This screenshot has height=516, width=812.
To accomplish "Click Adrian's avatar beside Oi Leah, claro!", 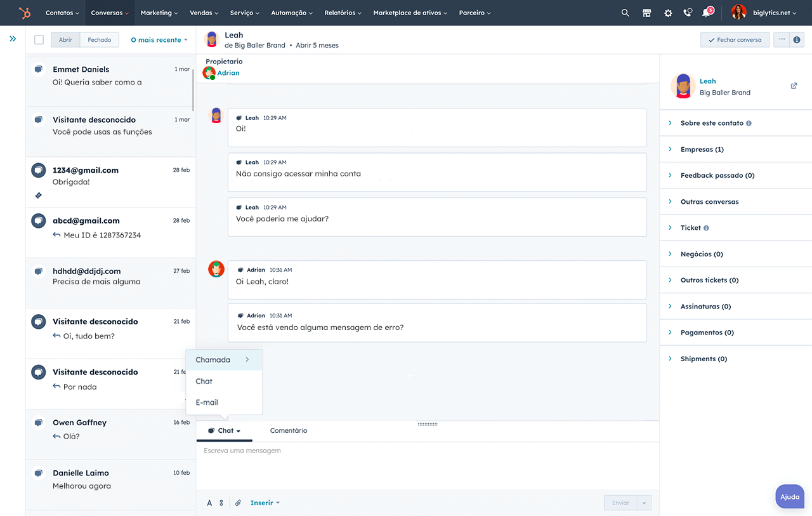I will pyautogui.click(x=216, y=269).
